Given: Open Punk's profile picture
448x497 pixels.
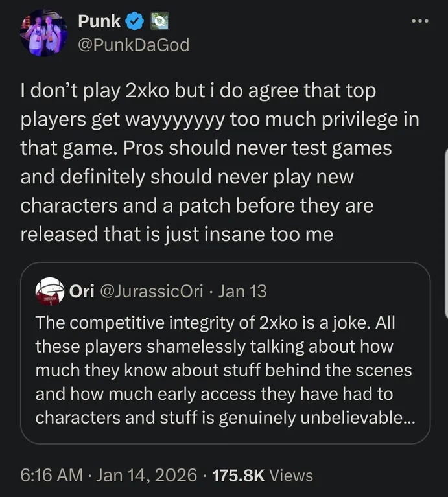Looking at the screenshot, I should 43,33.
